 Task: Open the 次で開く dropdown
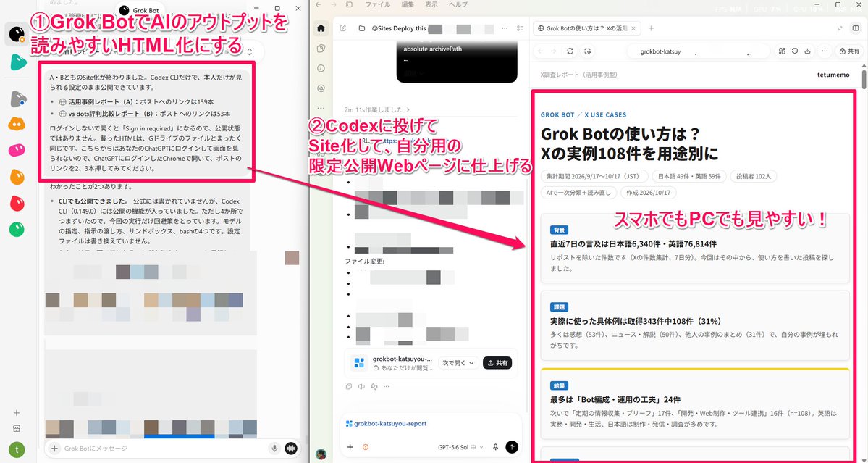click(x=458, y=363)
